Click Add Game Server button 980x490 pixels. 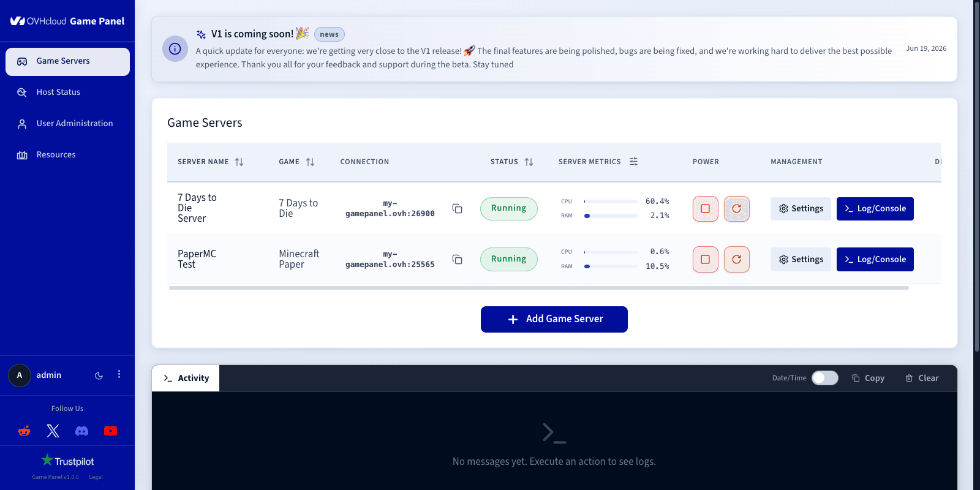click(554, 319)
